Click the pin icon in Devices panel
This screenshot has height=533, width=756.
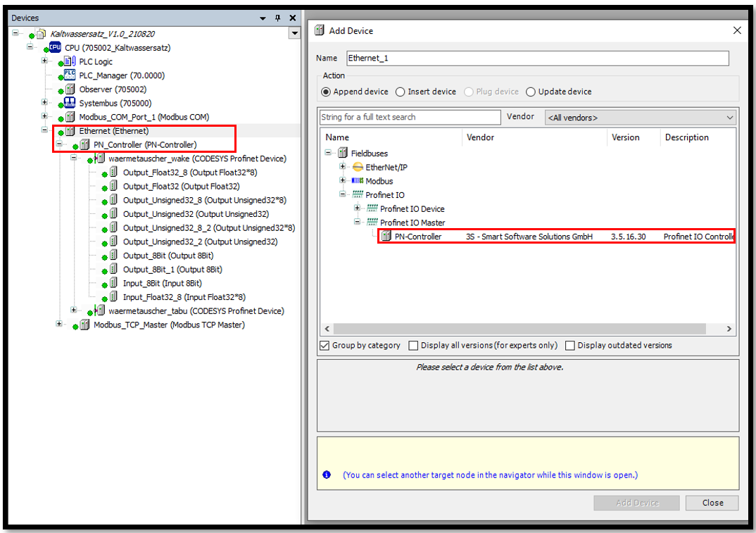click(277, 18)
